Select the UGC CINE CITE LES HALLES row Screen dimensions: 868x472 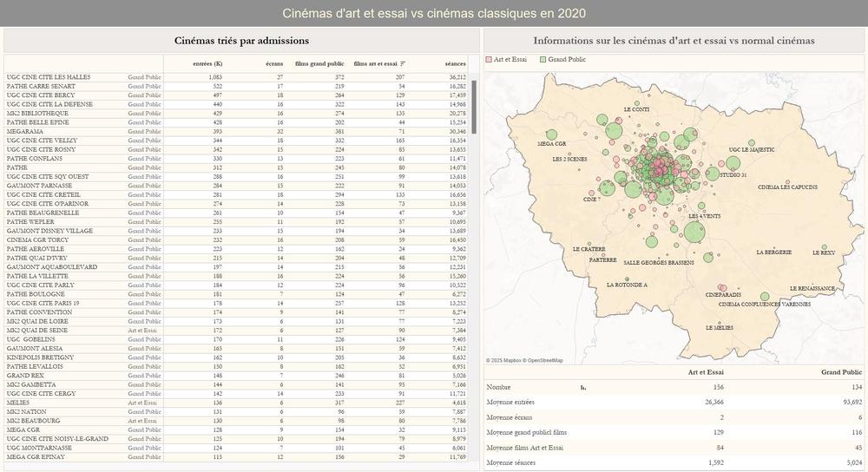coord(236,77)
